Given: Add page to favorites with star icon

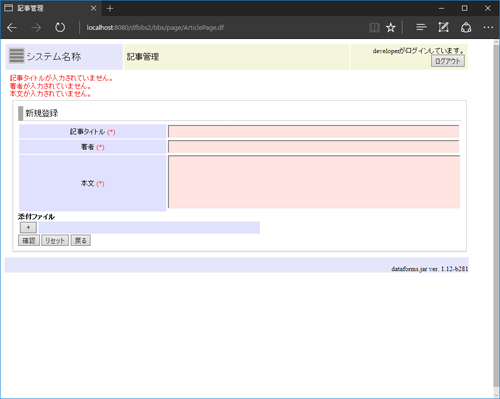Looking at the screenshot, I should (391, 27).
